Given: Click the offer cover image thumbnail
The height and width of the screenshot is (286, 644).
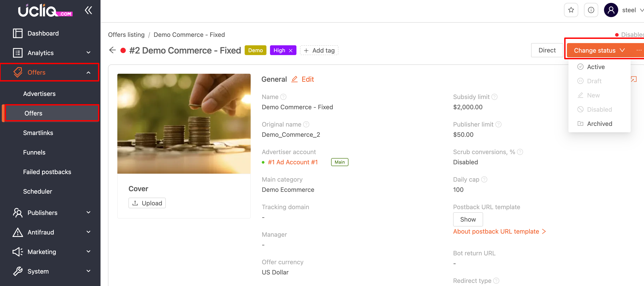Looking at the screenshot, I should pos(184,123).
